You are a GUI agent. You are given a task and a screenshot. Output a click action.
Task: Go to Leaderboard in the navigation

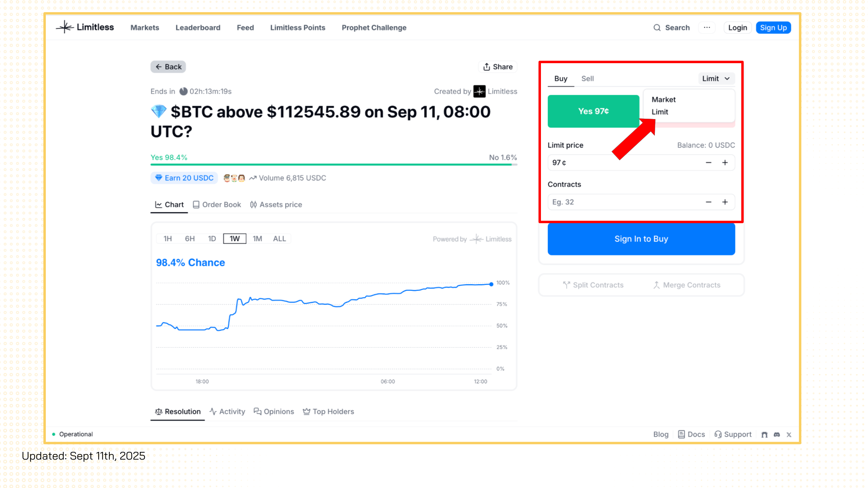click(x=198, y=27)
